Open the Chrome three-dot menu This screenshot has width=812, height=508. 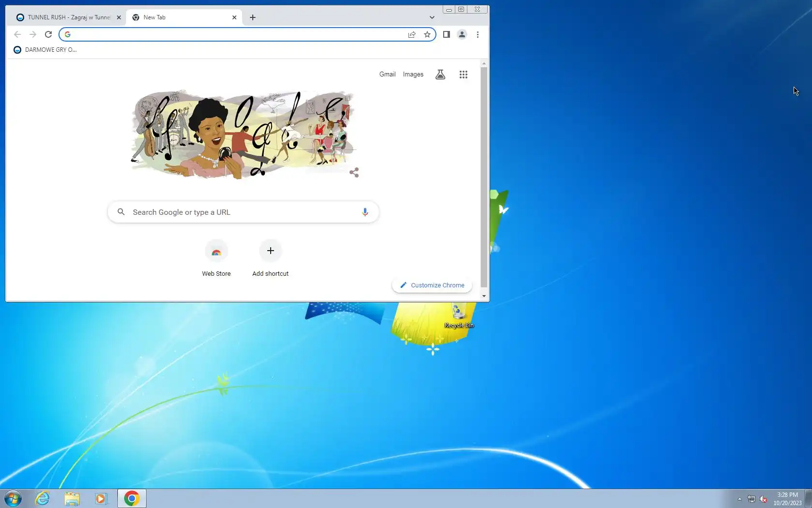click(478, 34)
